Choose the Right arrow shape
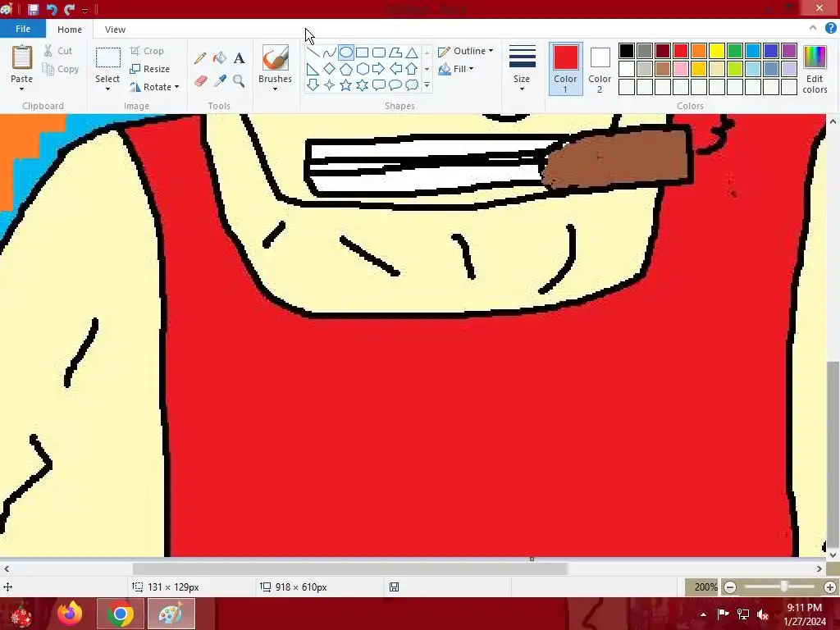This screenshot has width=840, height=630. [x=379, y=69]
